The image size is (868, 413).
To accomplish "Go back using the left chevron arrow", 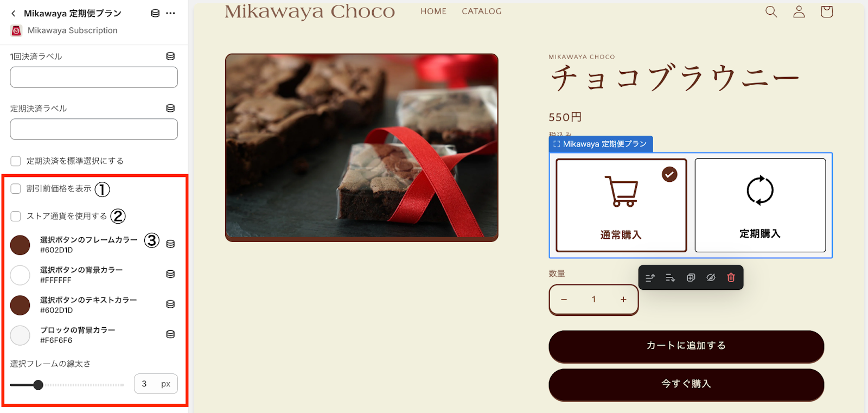I will pos(14,13).
